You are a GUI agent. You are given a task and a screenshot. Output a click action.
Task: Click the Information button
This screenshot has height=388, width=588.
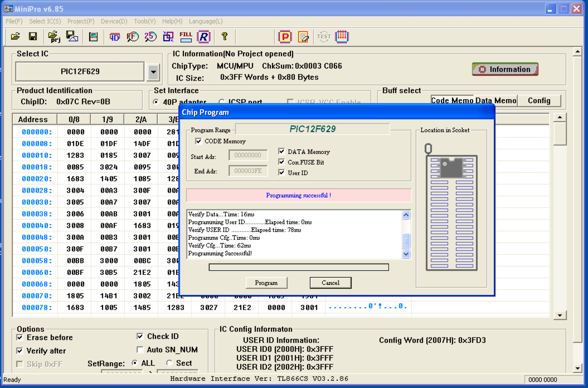click(505, 69)
